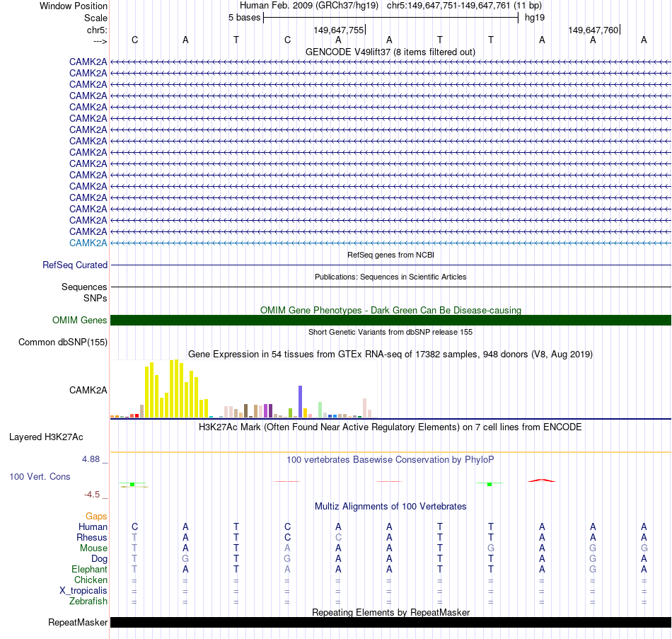This screenshot has width=672, height=639.
Task: Select the RefSeq Curated track label
Action: tap(74, 265)
